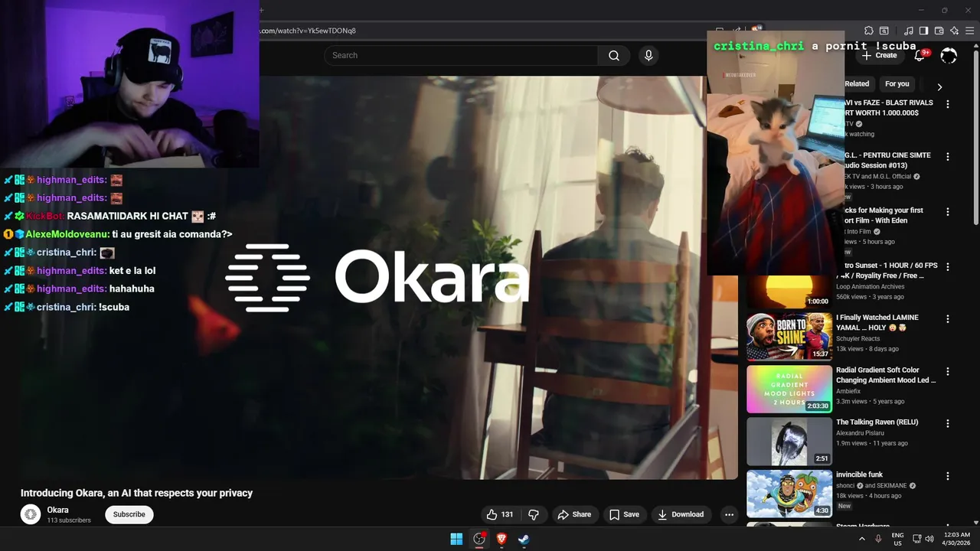Click the YouTube search magnifier button
The height and width of the screenshot is (551, 980).
(614, 55)
